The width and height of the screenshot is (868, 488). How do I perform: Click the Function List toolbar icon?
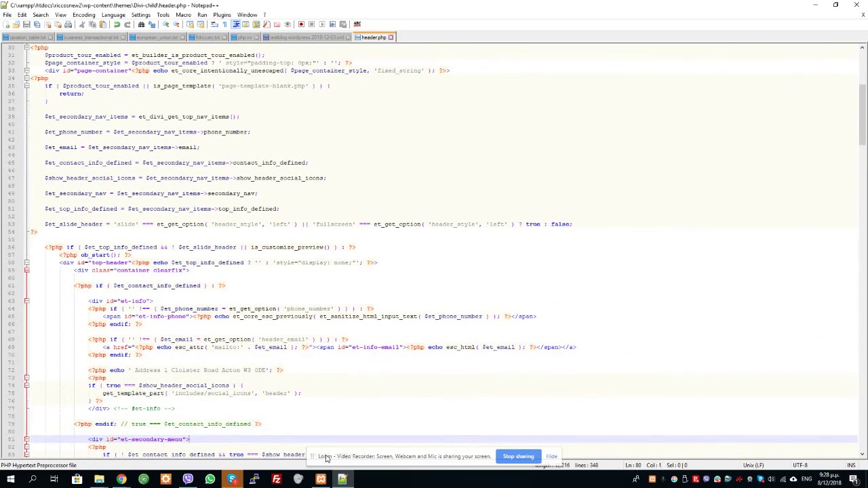267,24
